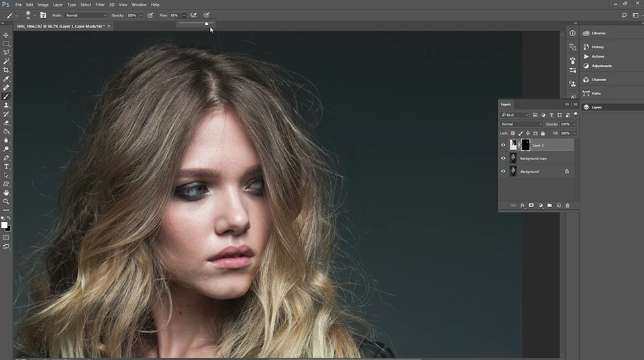Screen dimensions: 644x360
Task: Select the Clone Stamp tool
Action: point(6,105)
